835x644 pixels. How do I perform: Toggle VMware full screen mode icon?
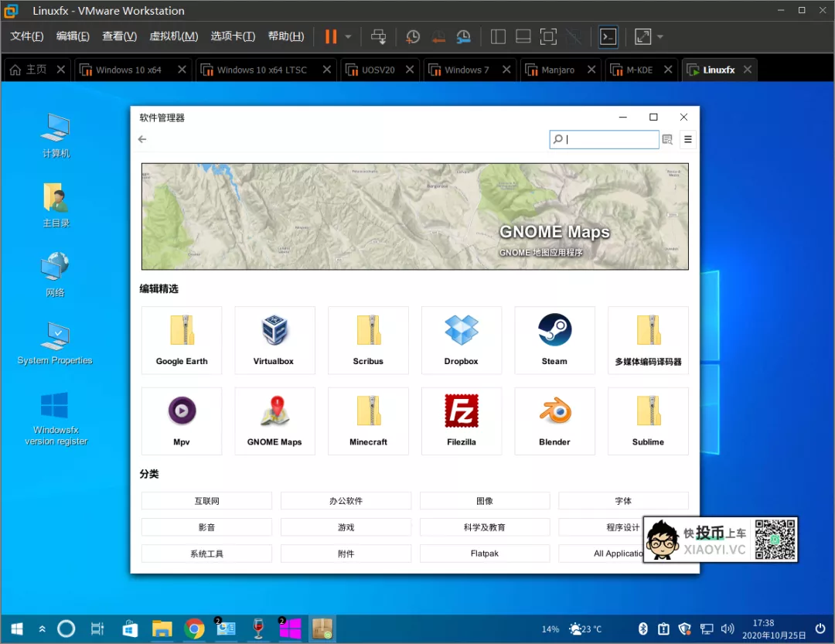548,36
